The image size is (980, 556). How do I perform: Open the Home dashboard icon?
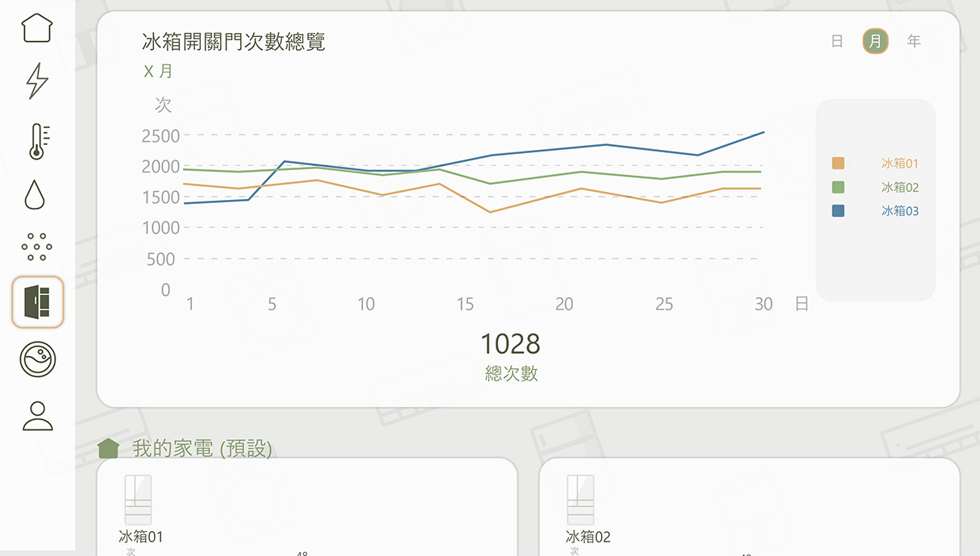tap(37, 28)
